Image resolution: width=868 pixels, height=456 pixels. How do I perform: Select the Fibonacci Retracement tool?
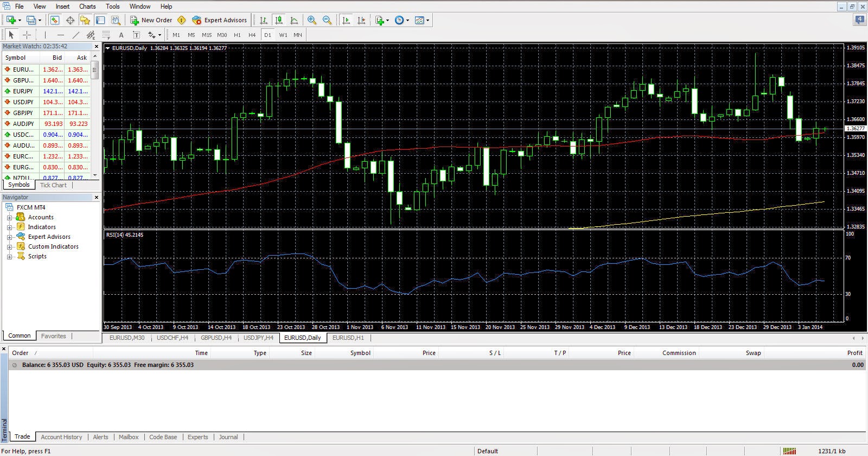[x=106, y=35]
